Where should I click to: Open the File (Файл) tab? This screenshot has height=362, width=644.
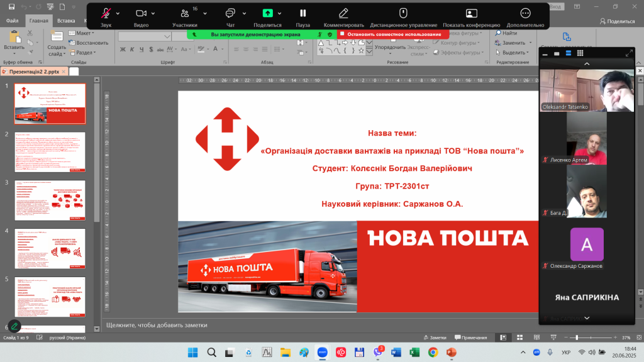coord(13,21)
